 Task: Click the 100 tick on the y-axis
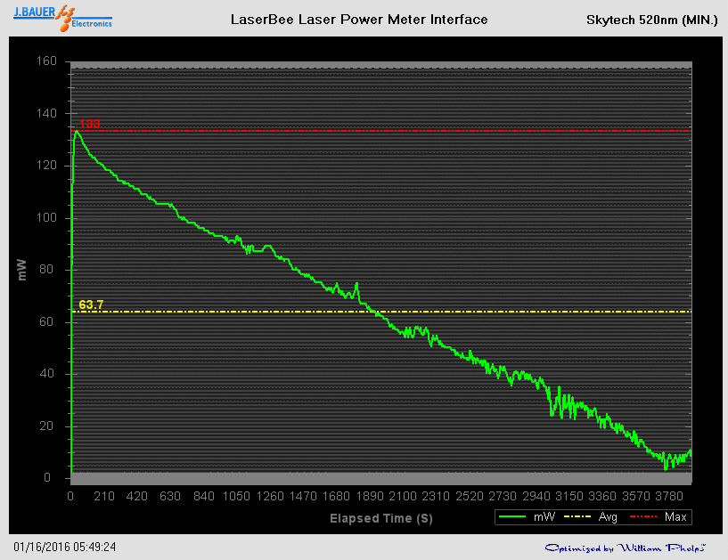(x=46, y=218)
